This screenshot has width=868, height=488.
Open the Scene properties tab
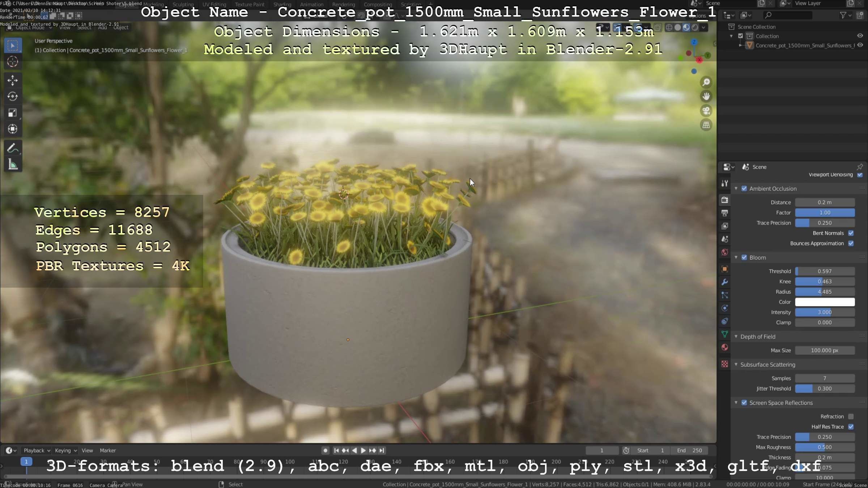[724, 239]
